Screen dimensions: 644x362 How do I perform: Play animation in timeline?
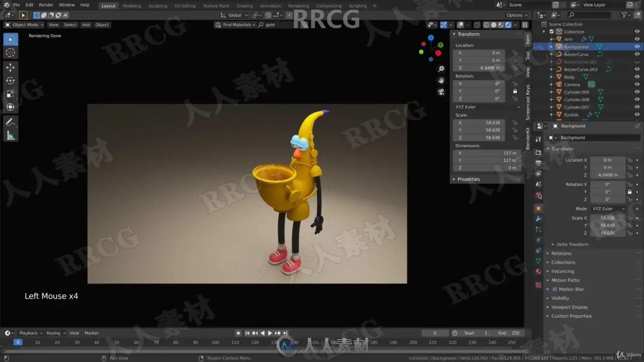(x=270, y=333)
